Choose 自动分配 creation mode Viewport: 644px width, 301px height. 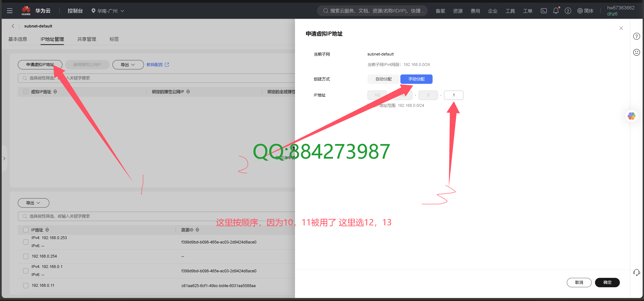[384, 79]
